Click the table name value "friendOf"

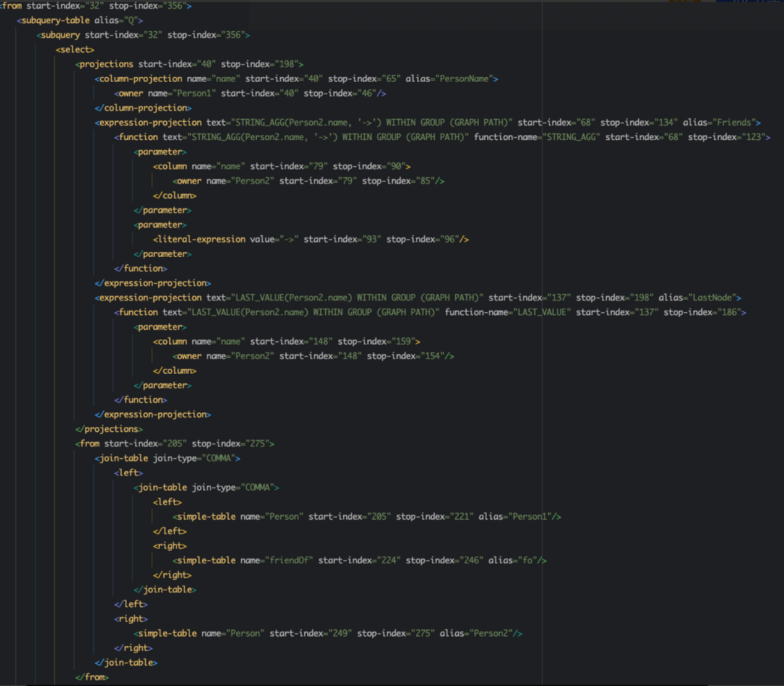point(289,560)
